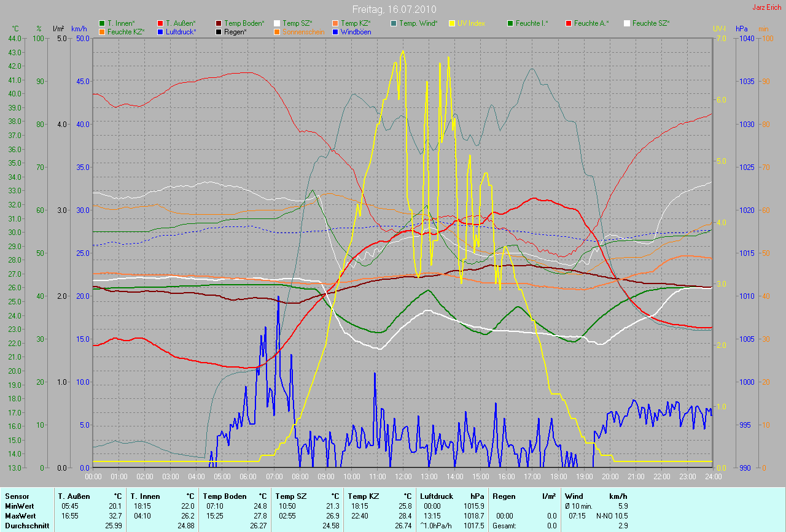Click the yellow UV Index legend swatch
This screenshot has width=786, height=532.
click(453, 23)
